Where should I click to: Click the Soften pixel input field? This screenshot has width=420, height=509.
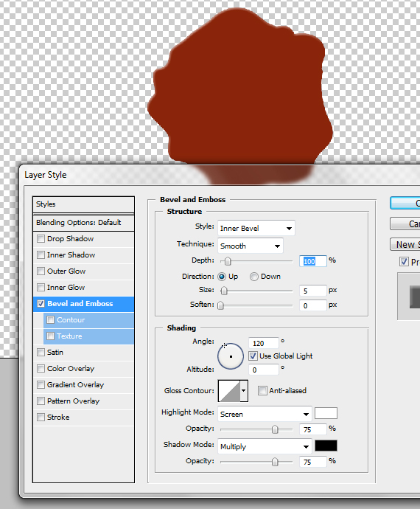(313, 305)
